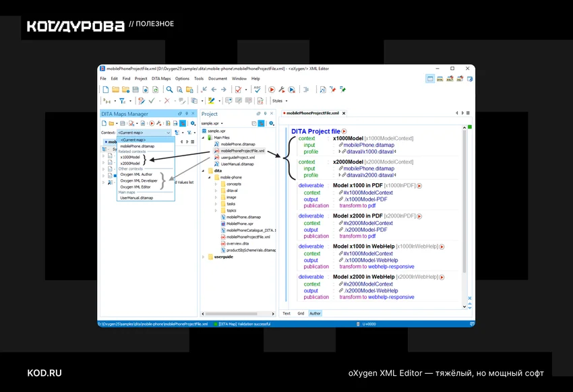Click the play icon in DITA Maps Manager toolbar
The width and height of the screenshot is (573, 392).
[152, 123]
